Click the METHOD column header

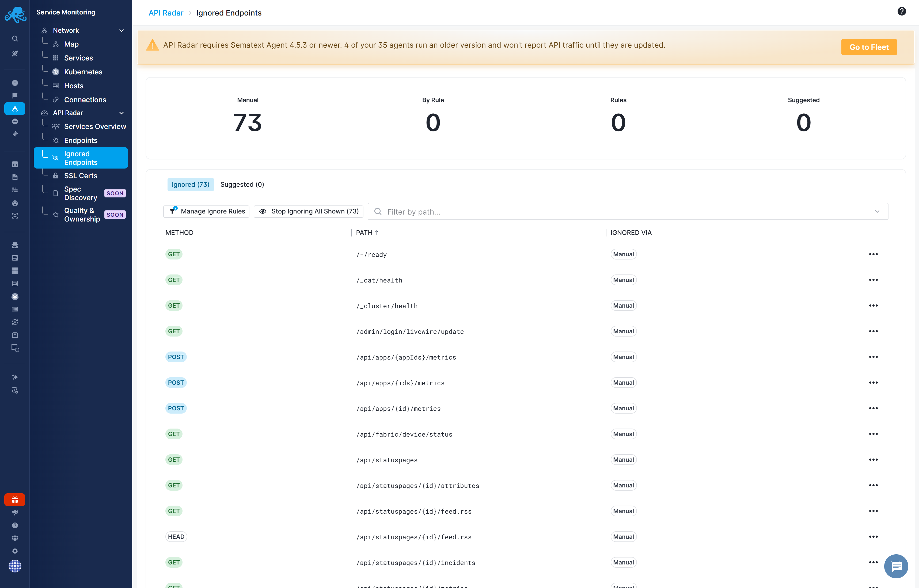(x=179, y=232)
